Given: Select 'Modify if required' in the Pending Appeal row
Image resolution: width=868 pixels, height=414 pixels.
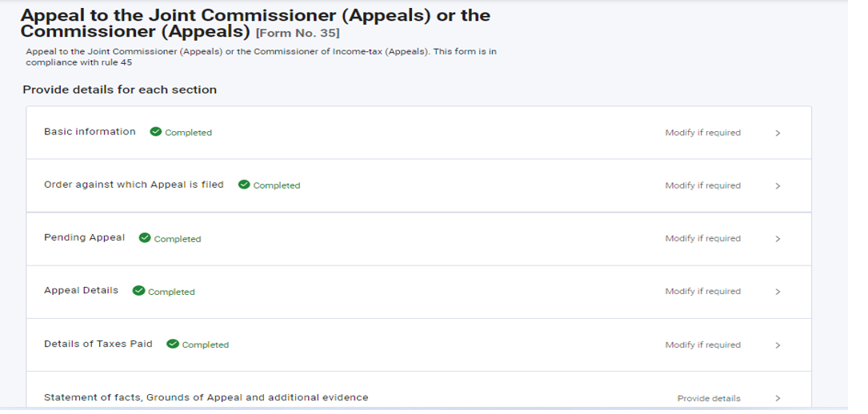Looking at the screenshot, I should (702, 238).
